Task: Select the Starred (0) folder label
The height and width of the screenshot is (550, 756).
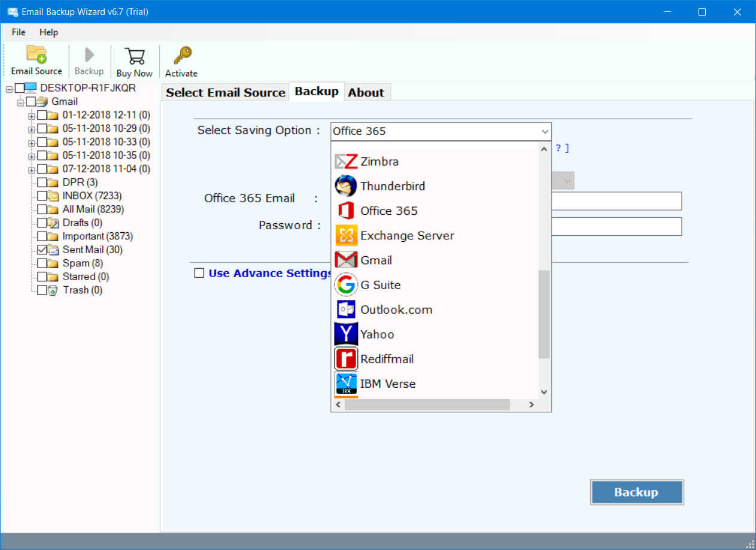Action: (86, 276)
